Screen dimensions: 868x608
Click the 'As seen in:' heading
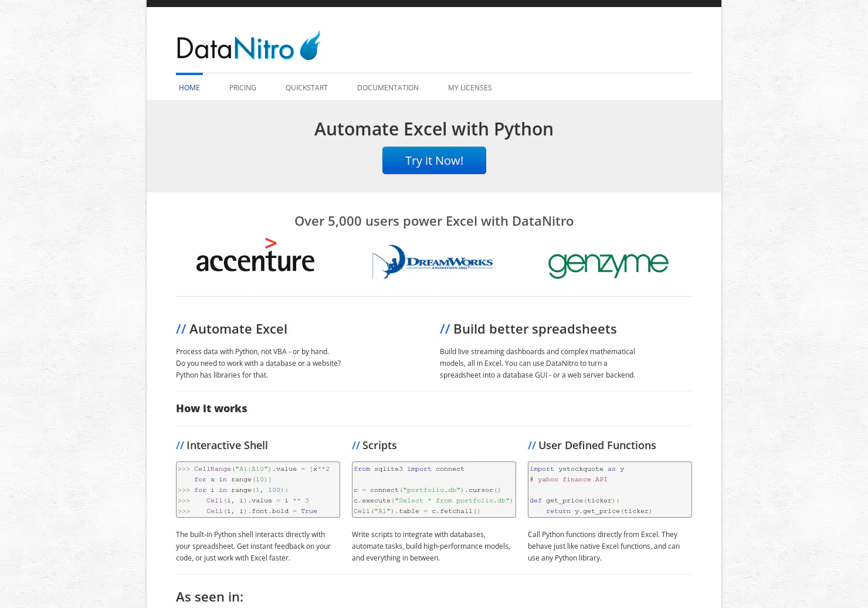pyautogui.click(x=209, y=597)
